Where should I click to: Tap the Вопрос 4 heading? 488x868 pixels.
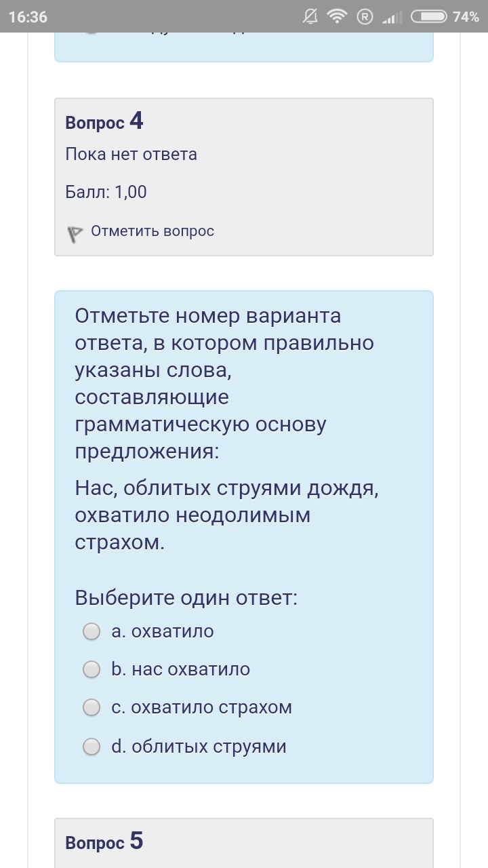pos(104,122)
